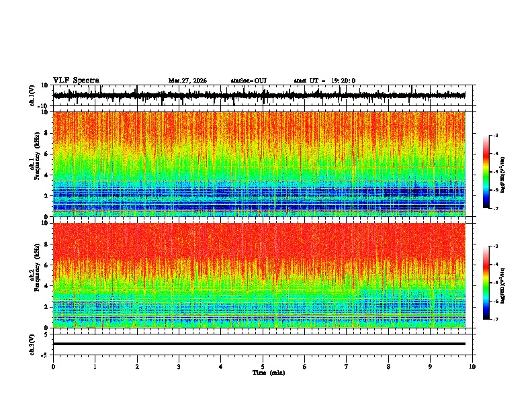Click the thick black ch.3 voltage trace
Viewport: 532px width, 411px height.
point(259,344)
